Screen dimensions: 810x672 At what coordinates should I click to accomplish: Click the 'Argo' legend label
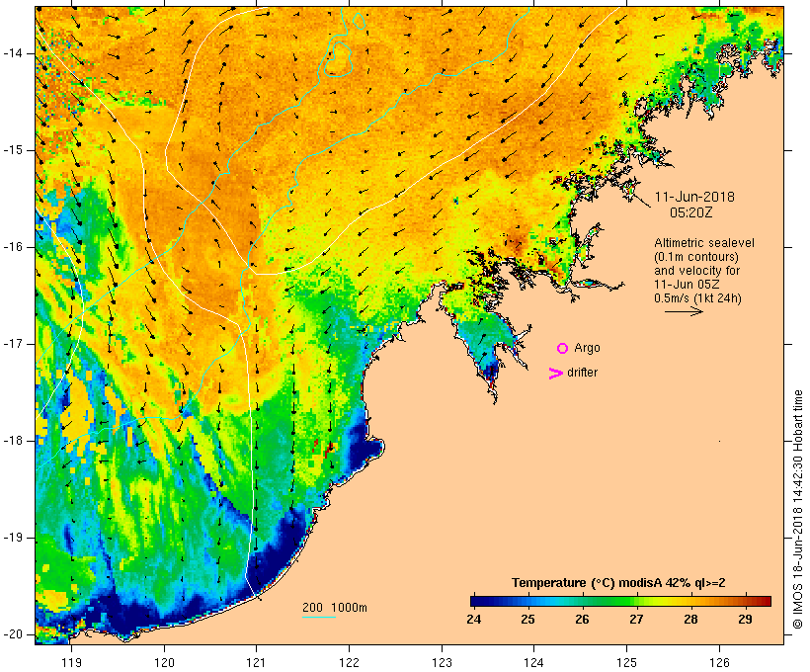(x=588, y=348)
